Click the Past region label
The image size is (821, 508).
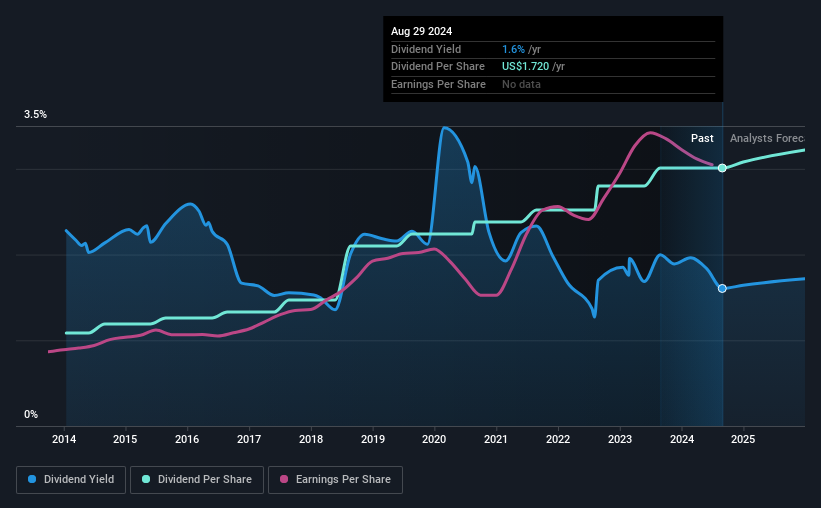tap(702, 138)
